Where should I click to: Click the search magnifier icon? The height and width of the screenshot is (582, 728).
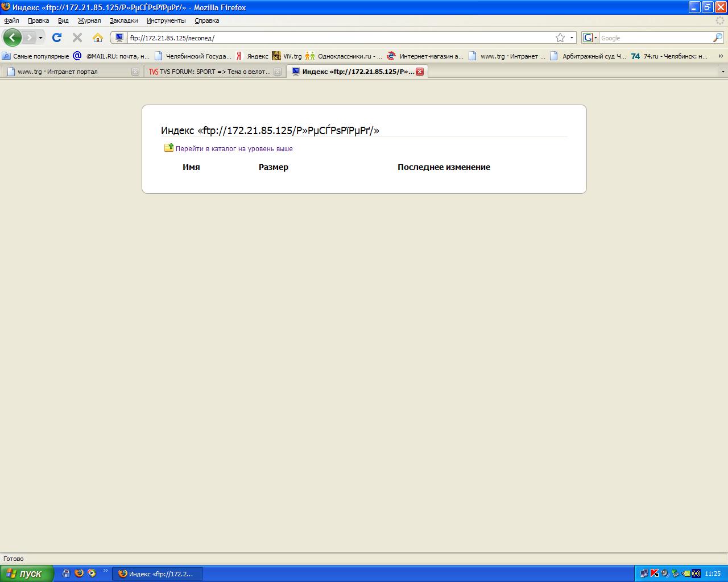[x=718, y=38]
